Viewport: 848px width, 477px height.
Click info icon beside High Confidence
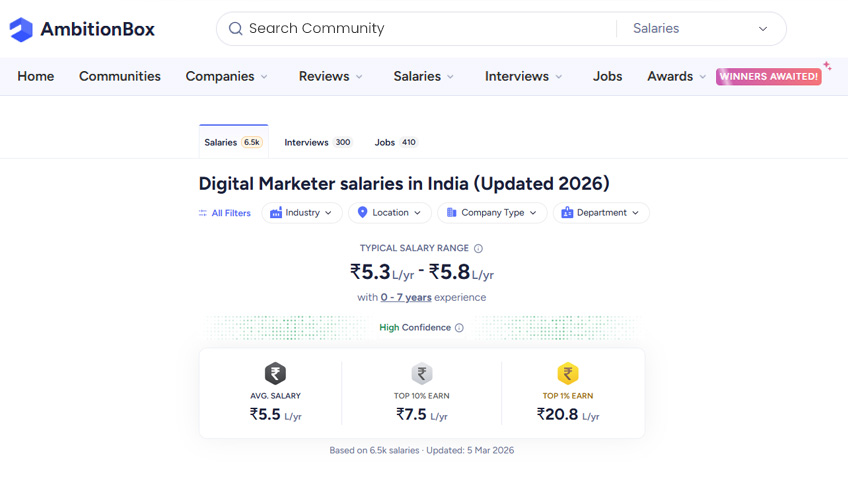click(x=459, y=328)
